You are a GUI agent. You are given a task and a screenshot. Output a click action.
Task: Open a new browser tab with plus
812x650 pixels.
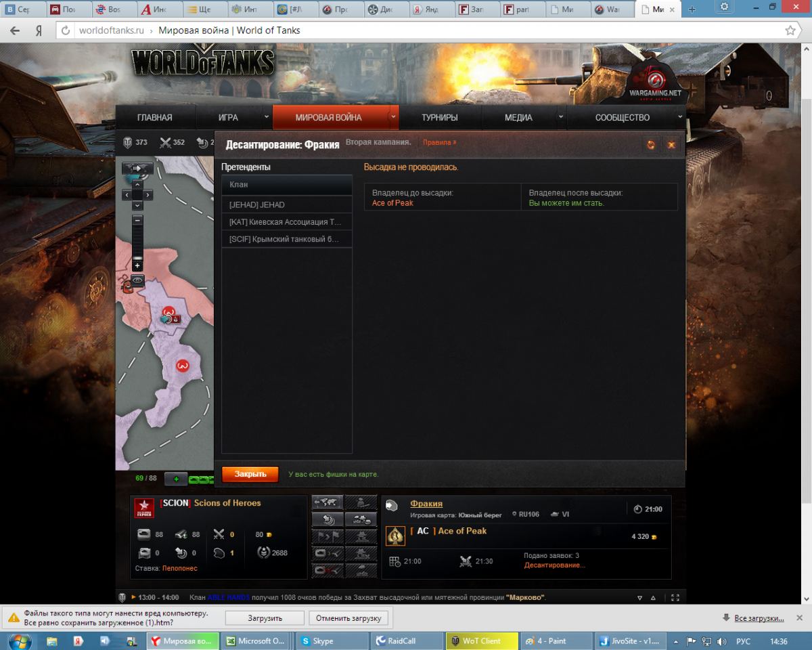click(692, 9)
